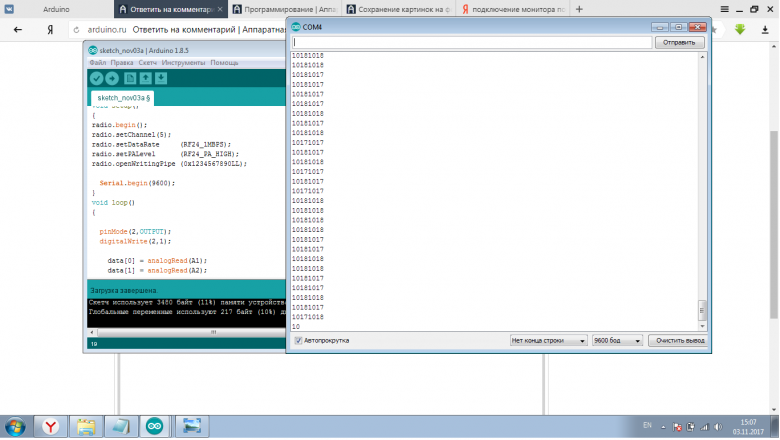
Task: Click the Upload arrow icon
Action: (112, 78)
